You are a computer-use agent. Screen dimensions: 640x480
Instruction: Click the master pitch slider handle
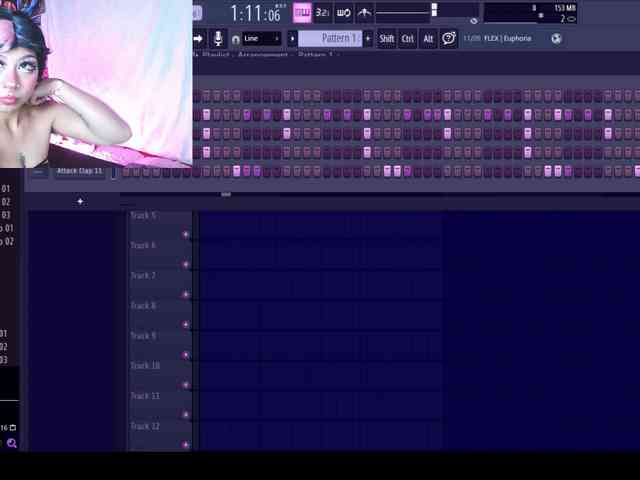[x=434, y=10]
